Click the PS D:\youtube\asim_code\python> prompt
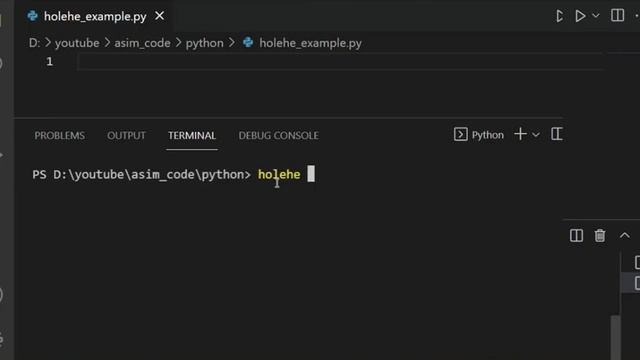 click(141, 175)
